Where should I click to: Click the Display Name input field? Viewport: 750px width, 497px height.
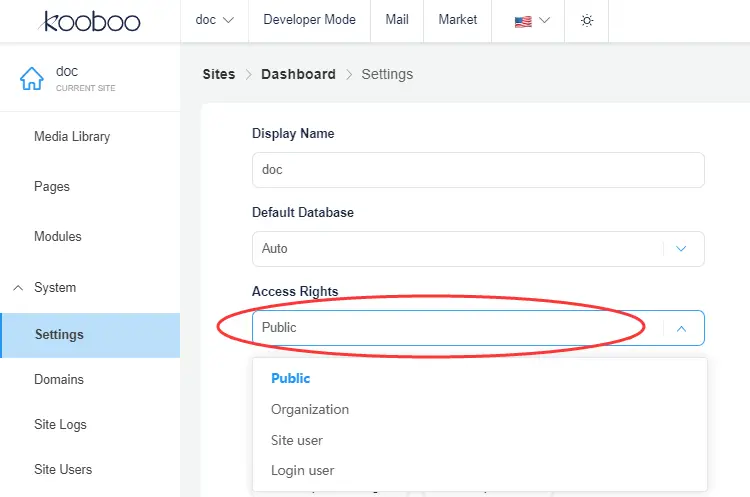point(478,170)
